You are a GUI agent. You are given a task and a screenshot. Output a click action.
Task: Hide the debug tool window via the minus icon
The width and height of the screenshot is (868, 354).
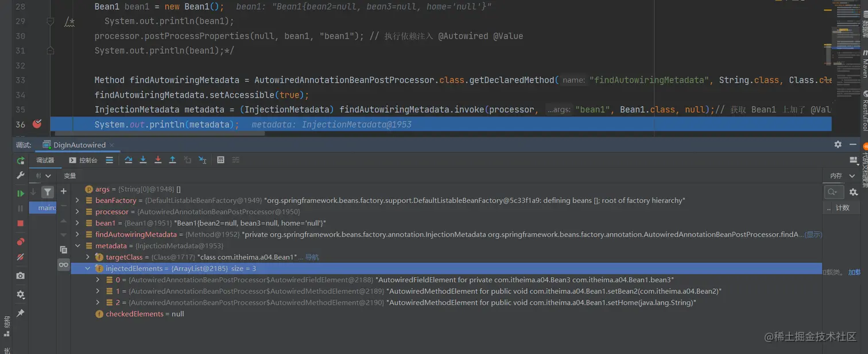point(853,145)
